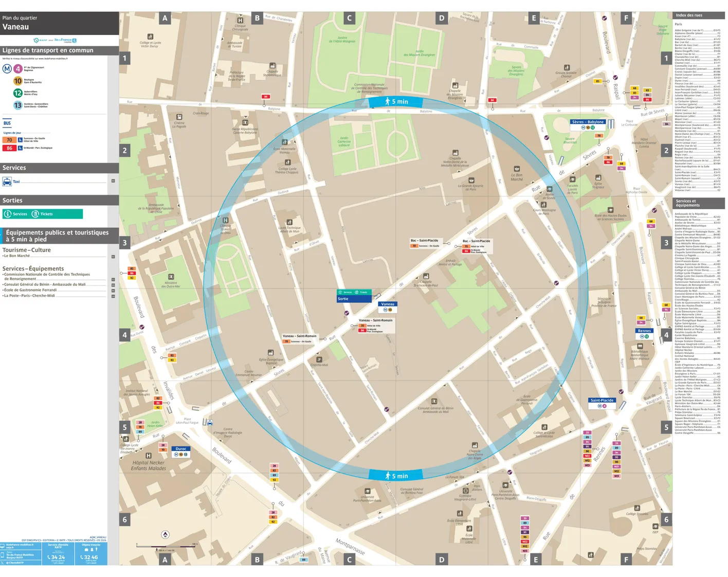Viewport: 728px width, 577px height.
Task: Click the Metro line 10 badge in legend
Action: tap(18, 81)
